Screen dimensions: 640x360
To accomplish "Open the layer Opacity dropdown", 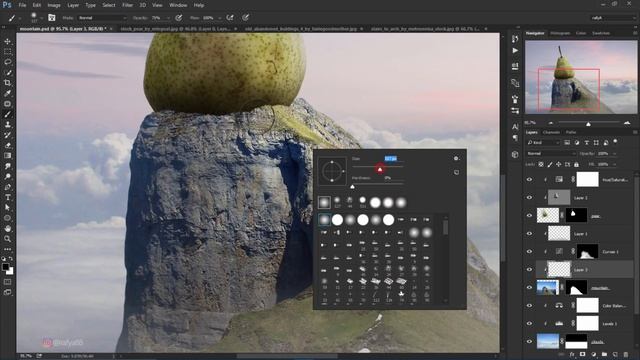I will [614, 153].
